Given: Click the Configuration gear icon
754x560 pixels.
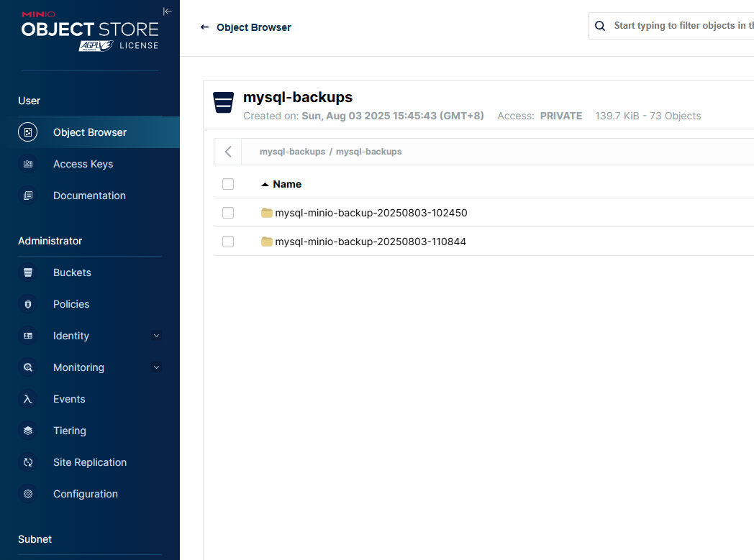Looking at the screenshot, I should click(x=28, y=494).
